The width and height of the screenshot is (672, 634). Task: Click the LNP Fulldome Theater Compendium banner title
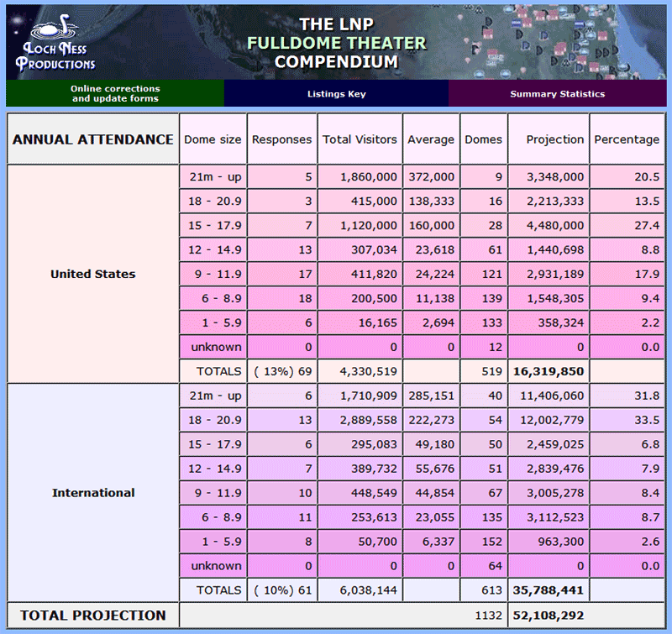pos(337,43)
